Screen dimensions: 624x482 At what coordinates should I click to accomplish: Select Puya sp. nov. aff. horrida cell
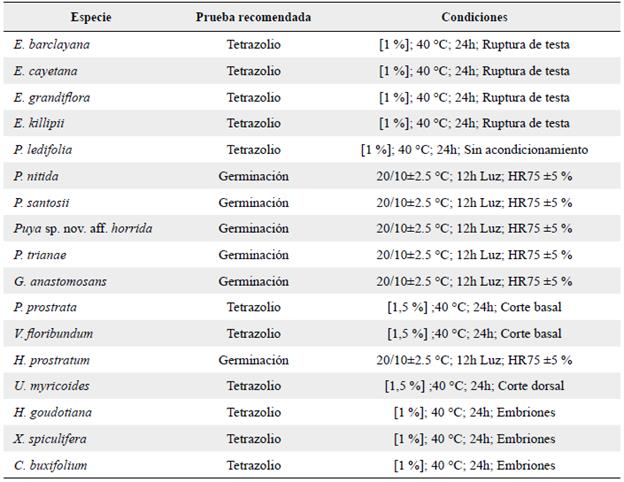(83, 229)
